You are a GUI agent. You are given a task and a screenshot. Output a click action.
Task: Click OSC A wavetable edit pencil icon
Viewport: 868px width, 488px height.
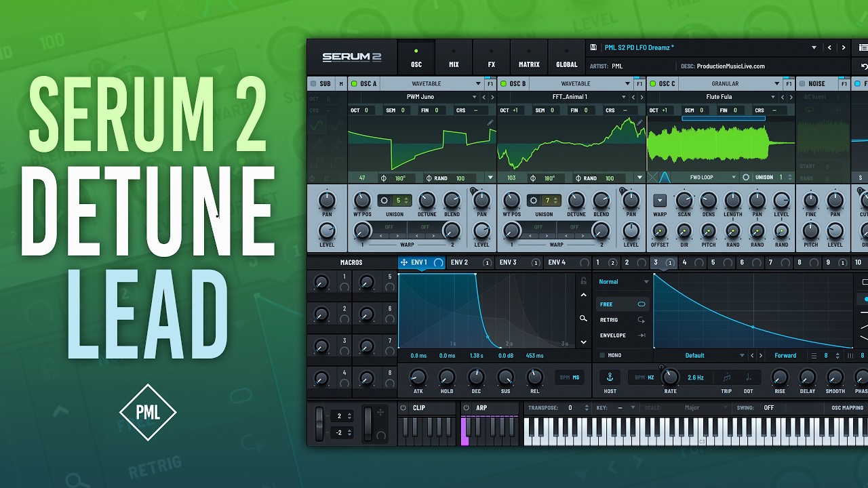(490, 123)
